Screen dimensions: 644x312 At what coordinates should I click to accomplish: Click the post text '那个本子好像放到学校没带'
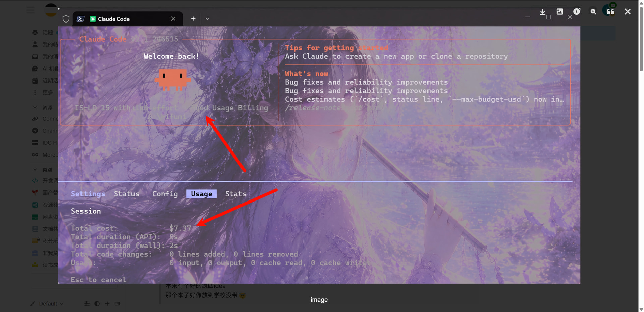[x=202, y=295]
